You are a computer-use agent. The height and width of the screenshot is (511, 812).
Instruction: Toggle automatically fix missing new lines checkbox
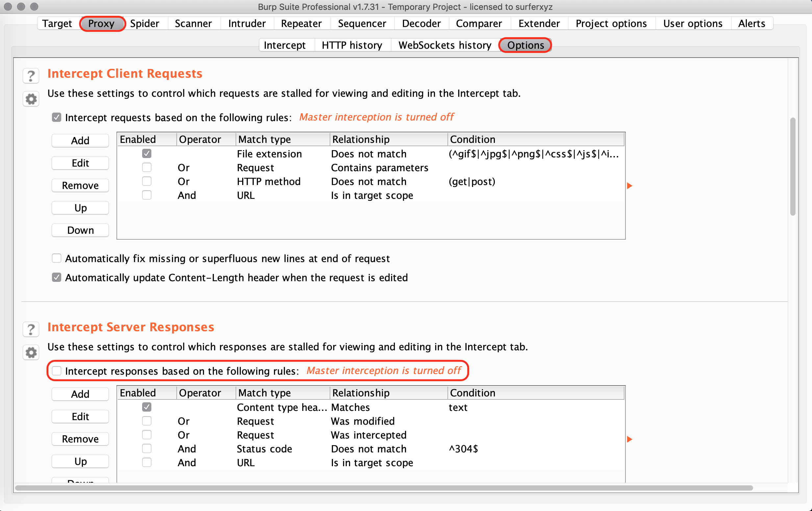tap(57, 258)
